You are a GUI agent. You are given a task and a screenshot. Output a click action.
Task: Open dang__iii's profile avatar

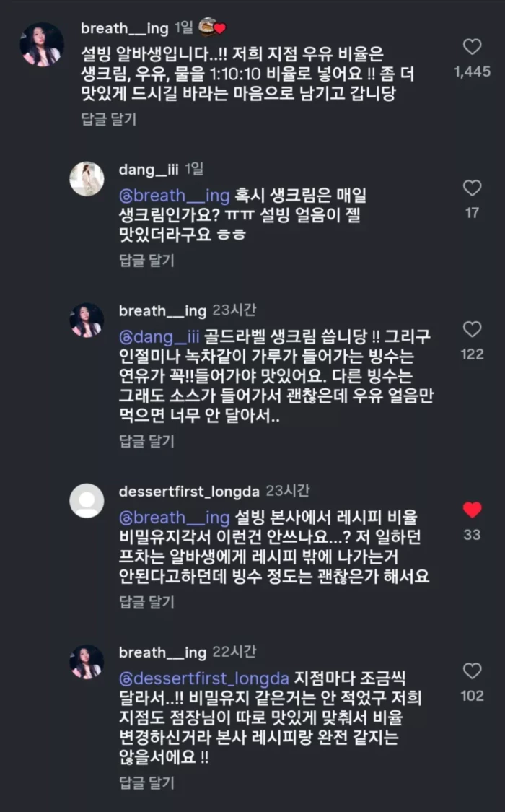click(87, 178)
